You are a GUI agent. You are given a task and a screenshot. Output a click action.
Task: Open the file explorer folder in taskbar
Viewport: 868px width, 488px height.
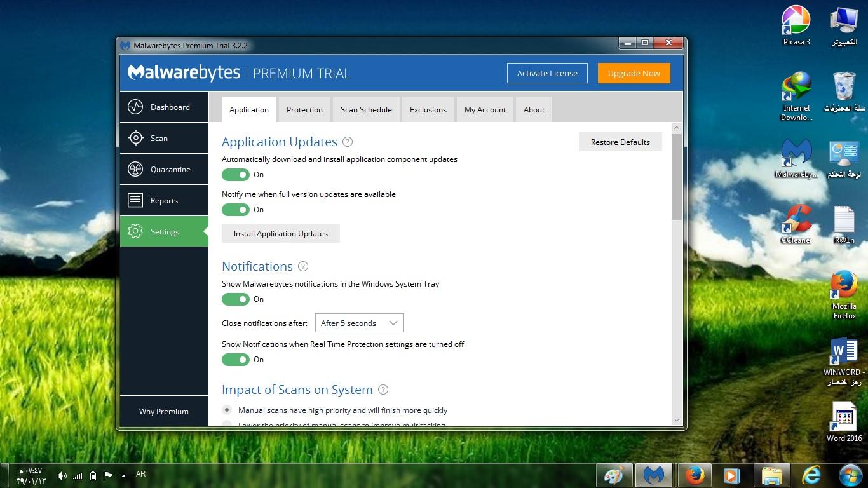click(x=771, y=475)
